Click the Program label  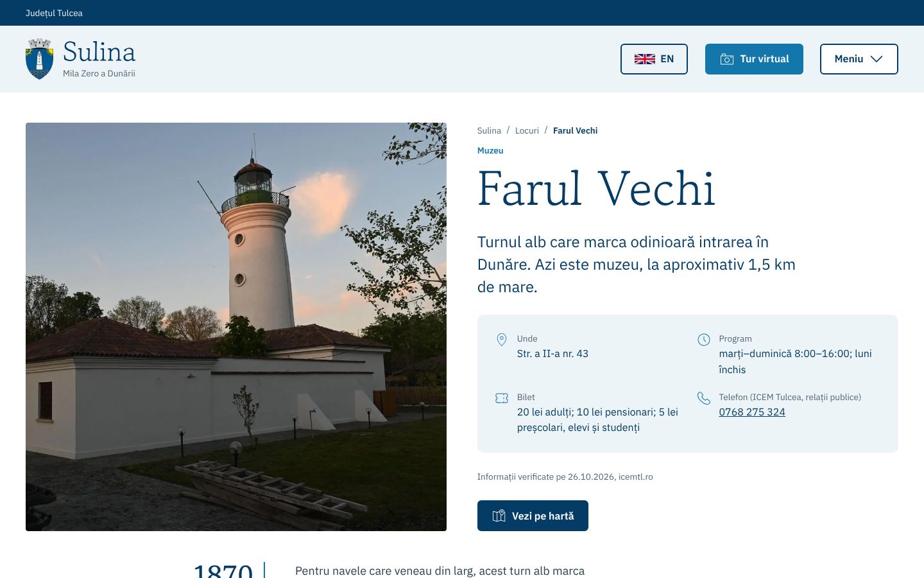tap(735, 338)
